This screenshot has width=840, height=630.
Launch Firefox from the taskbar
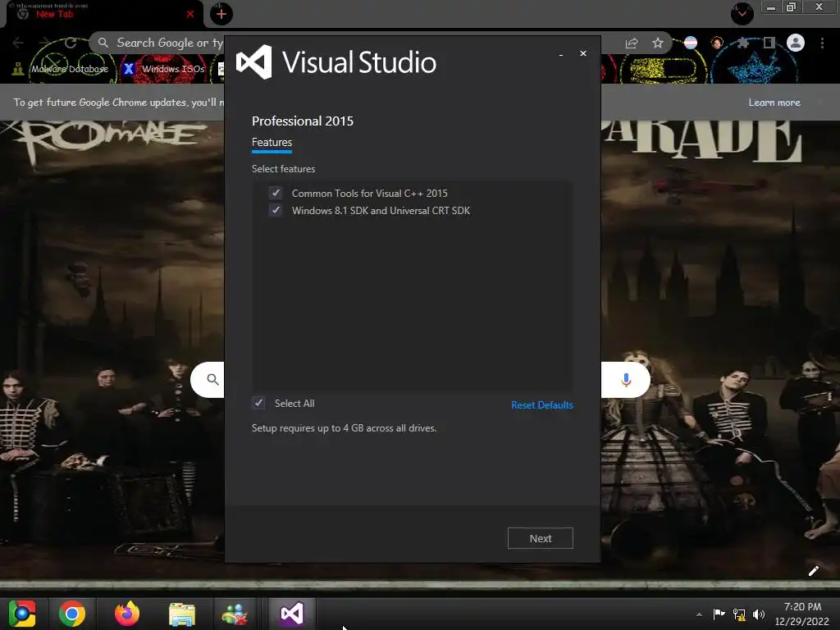(x=127, y=614)
